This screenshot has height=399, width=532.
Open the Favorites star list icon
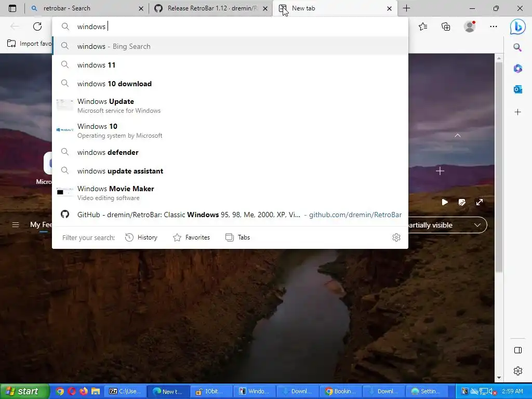423,26
